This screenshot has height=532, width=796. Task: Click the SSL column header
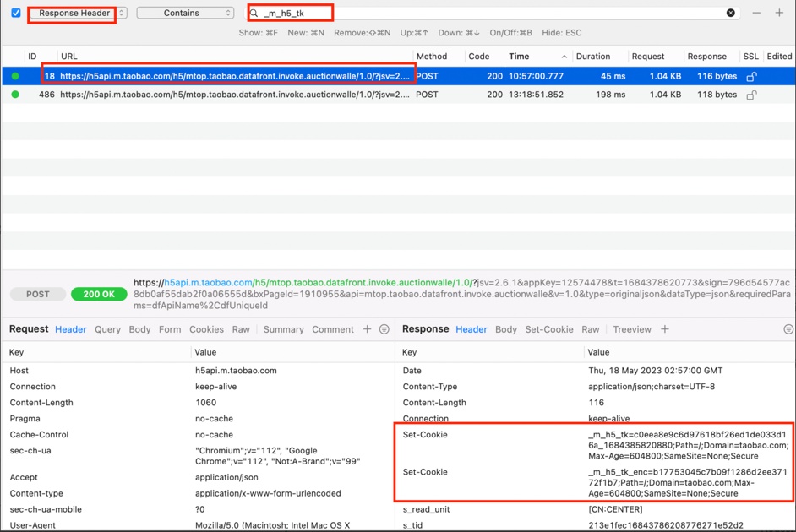click(750, 57)
